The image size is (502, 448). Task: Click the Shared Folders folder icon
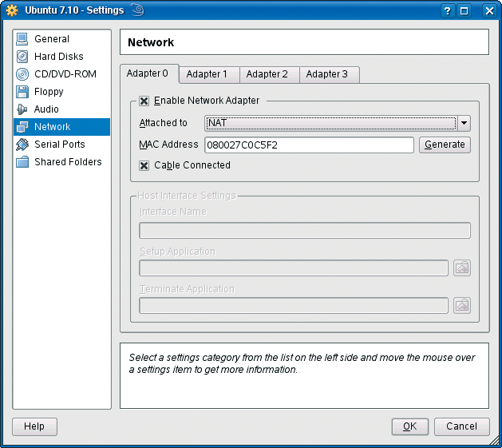22,162
